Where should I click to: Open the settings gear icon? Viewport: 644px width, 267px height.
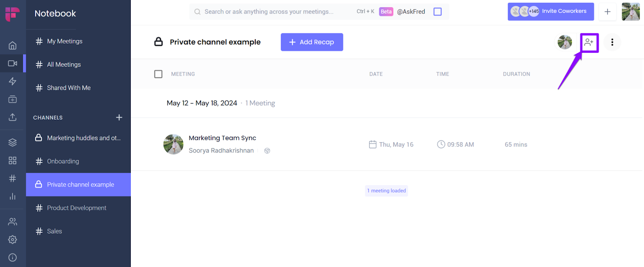coord(12,240)
